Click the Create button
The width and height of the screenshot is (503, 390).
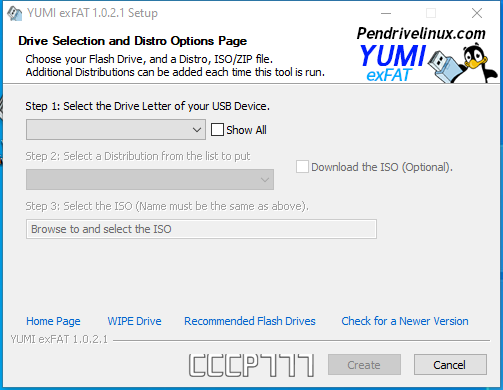pos(364,365)
